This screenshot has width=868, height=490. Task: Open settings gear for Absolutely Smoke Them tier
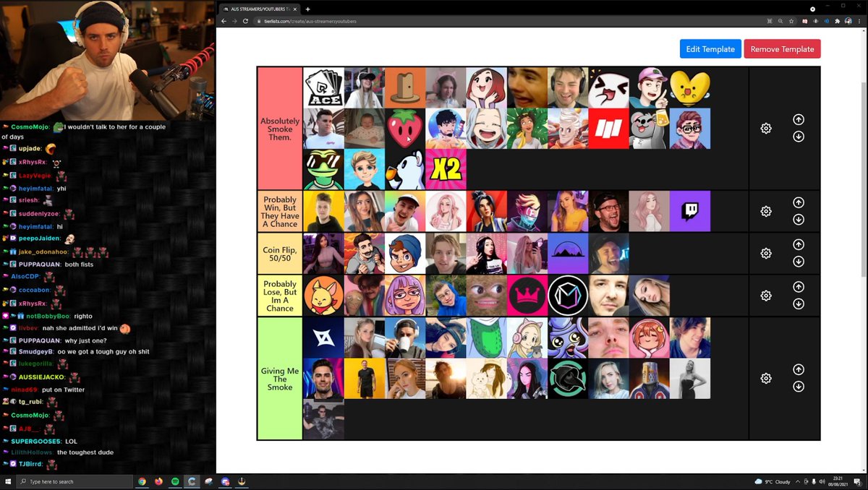766,129
